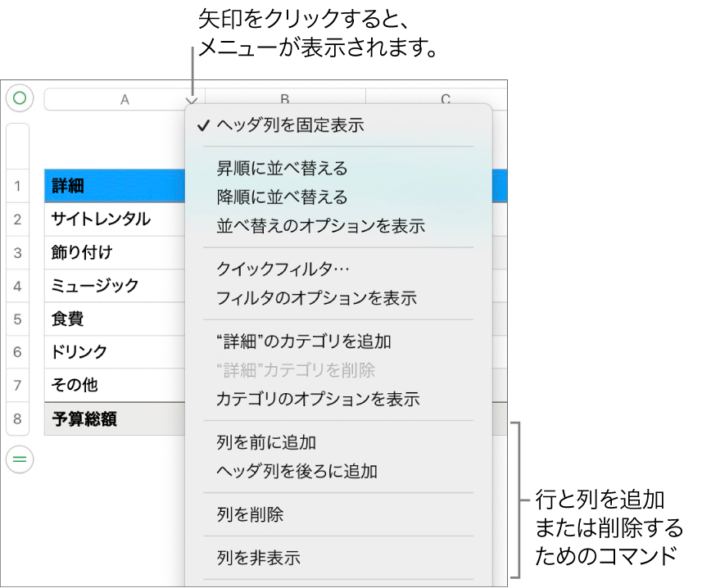Open column A header dropdown arrow
The height and width of the screenshot is (588, 702).
[x=192, y=101]
